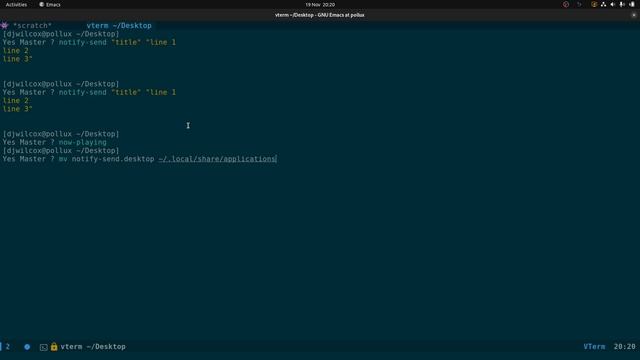The width and height of the screenshot is (640, 360).
Task: Open the Emacs app menu in top bar
Action: (x=50, y=4)
